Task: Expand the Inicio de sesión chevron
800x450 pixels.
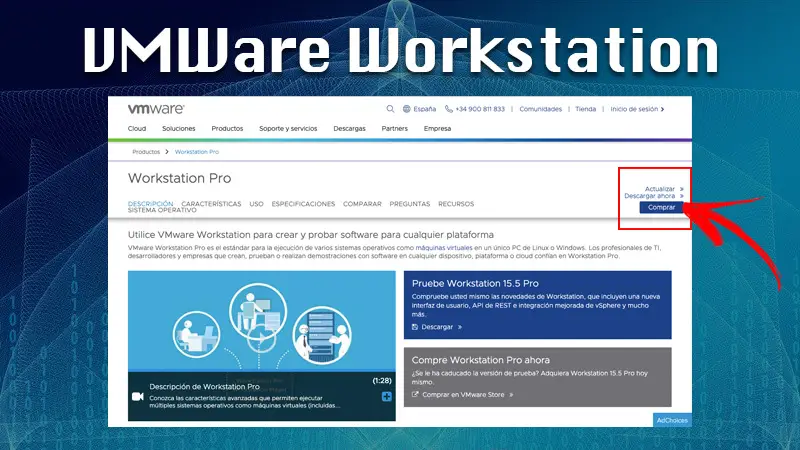Action: coord(662,109)
